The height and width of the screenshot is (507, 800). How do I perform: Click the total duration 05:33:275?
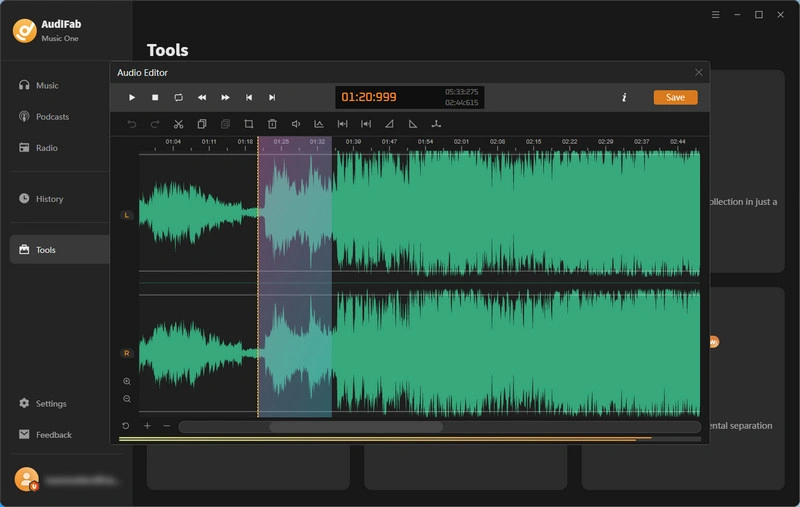461,92
